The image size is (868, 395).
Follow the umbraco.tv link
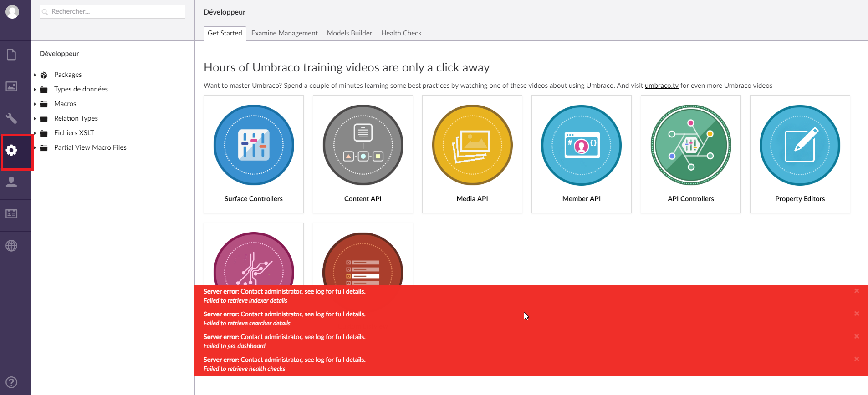coord(661,86)
